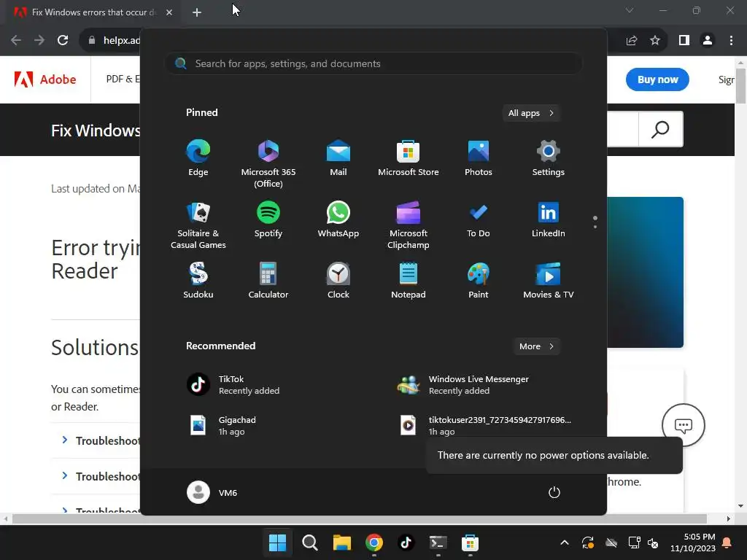Open Chrome tab search dropdown arrow
Image resolution: width=747 pixels, height=560 pixels.
630,10
